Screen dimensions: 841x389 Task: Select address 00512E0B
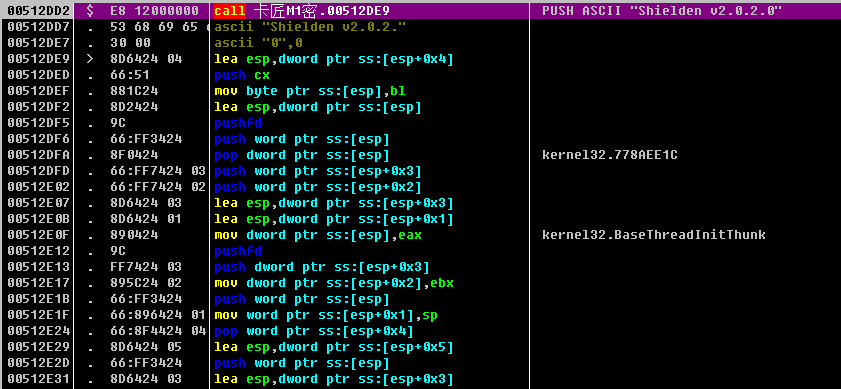pos(39,218)
